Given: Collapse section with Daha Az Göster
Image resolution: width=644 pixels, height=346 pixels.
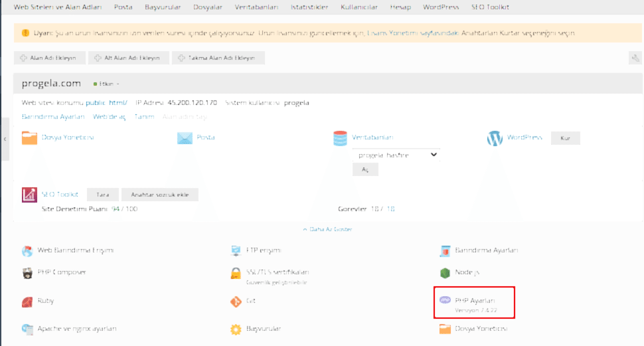Looking at the screenshot, I should coord(327,229).
